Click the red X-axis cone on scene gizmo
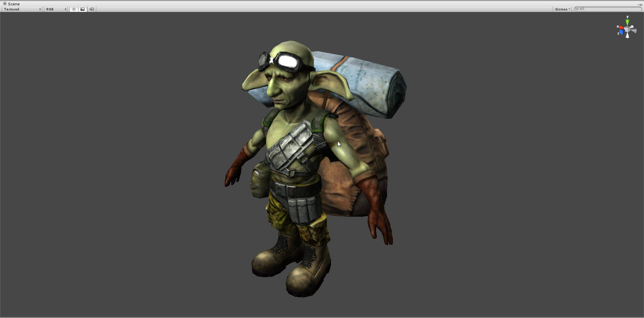This screenshot has width=644, height=318. click(x=622, y=28)
